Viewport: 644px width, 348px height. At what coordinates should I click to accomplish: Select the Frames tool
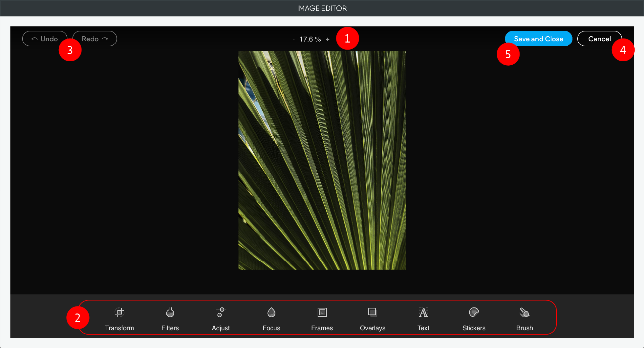click(322, 318)
